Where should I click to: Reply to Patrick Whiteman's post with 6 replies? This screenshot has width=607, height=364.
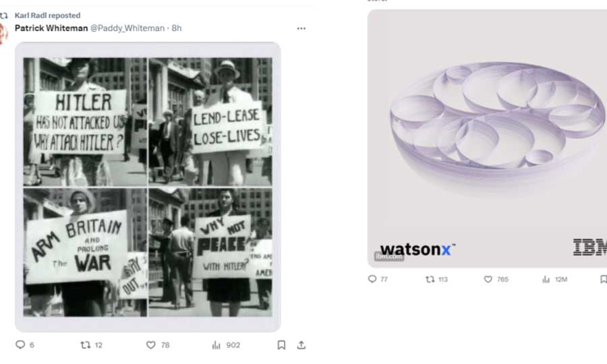click(25, 344)
